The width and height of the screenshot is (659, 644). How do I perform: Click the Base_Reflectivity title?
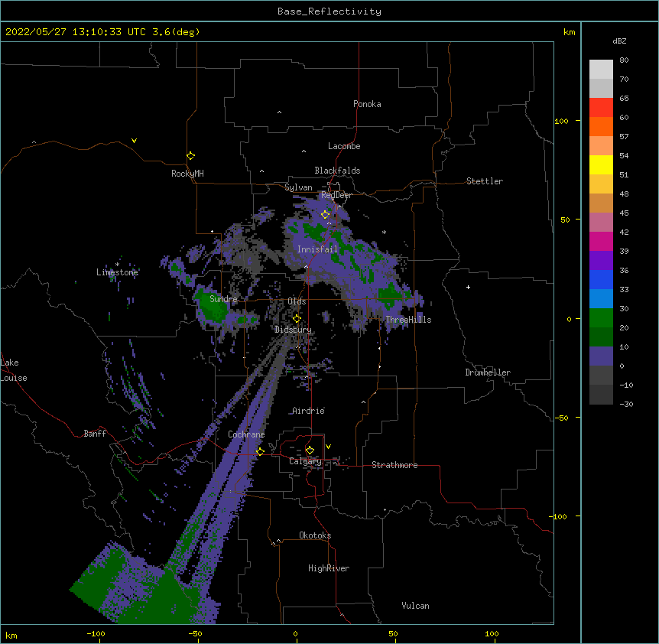[x=329, y=11]
